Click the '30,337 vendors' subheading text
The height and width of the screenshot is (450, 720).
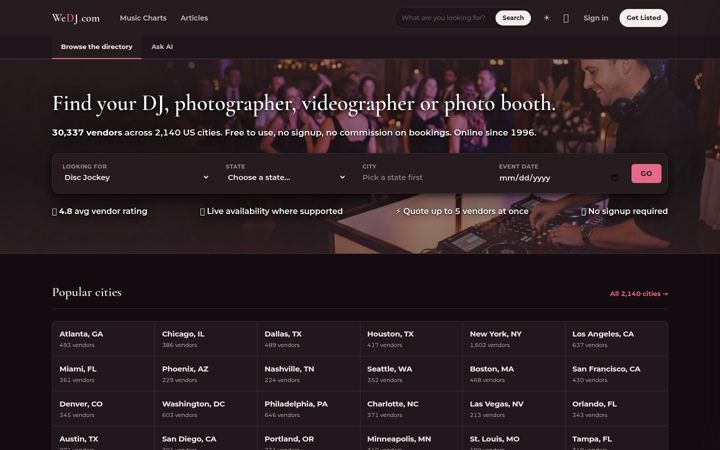(87, 133)
